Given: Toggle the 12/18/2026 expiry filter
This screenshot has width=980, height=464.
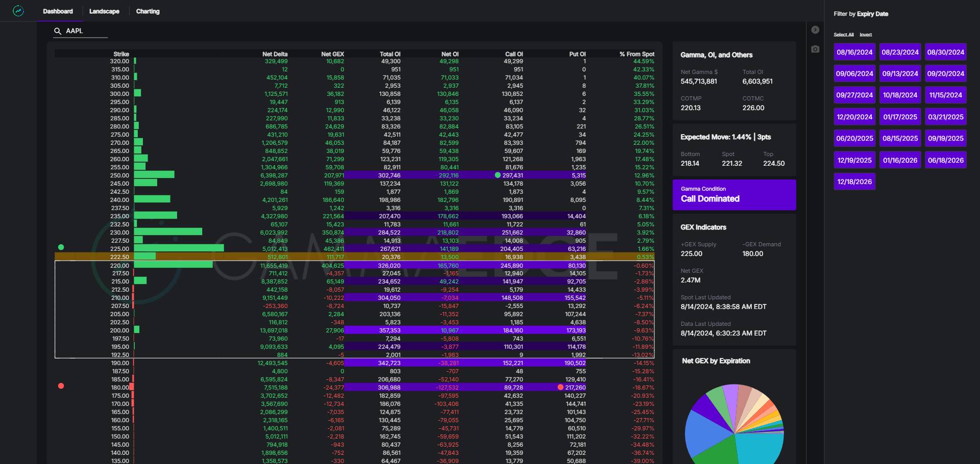Looking at the screenshot, I should click(x=854, y=182).
